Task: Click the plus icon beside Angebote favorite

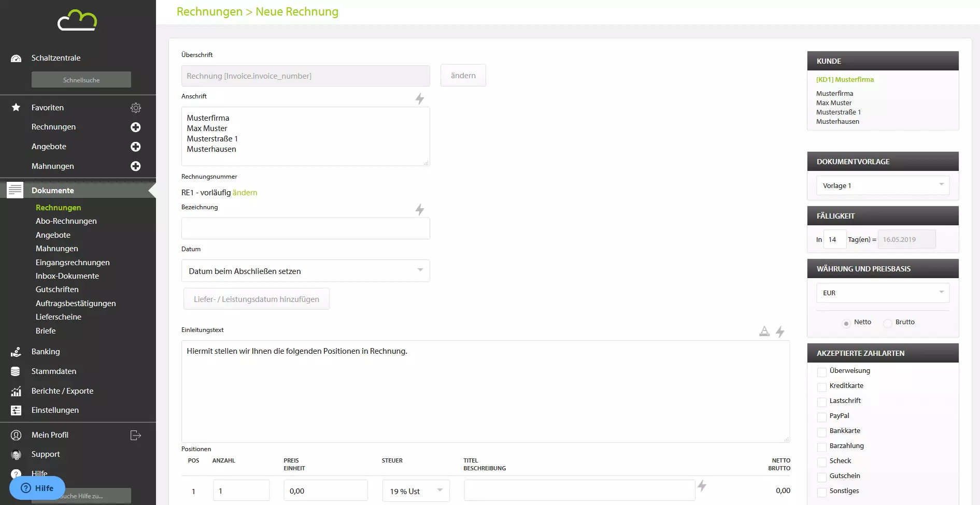Action: [135, 147]
